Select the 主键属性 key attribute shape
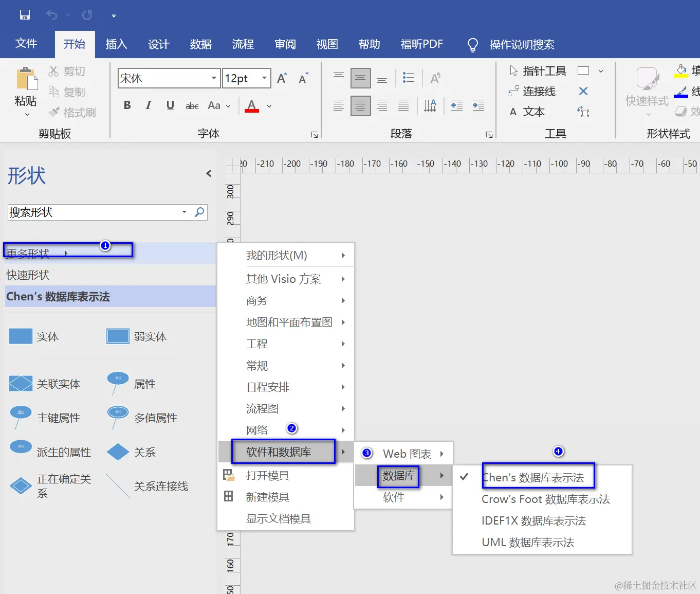 [x=45, y=418]
